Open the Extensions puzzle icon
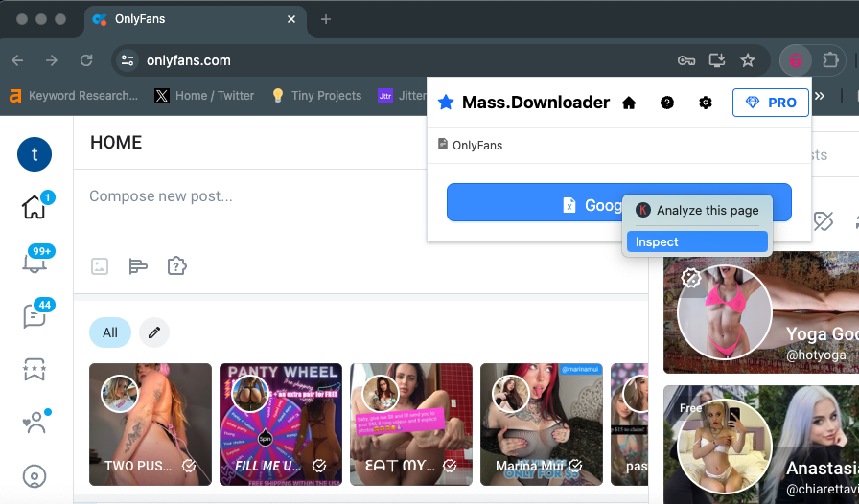Viewport: 859px width, 504px height. [x=830, y=59]
